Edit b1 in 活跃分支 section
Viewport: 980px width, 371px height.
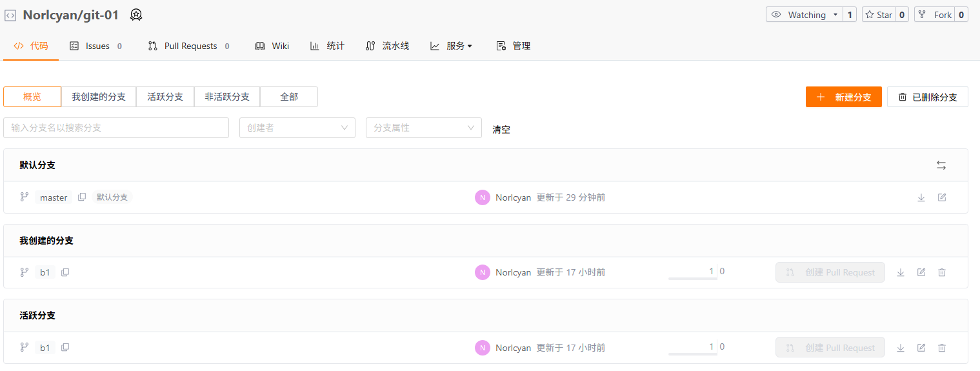(x=921, y=348)
